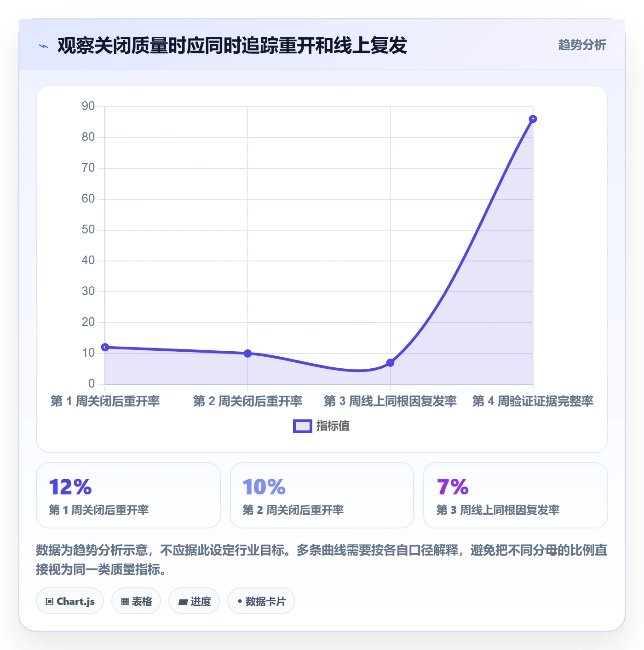Image resolution: width=644 pixels, height=650 pixels.
Task: Click the 指标值 legend label
Action: [333, 426]
